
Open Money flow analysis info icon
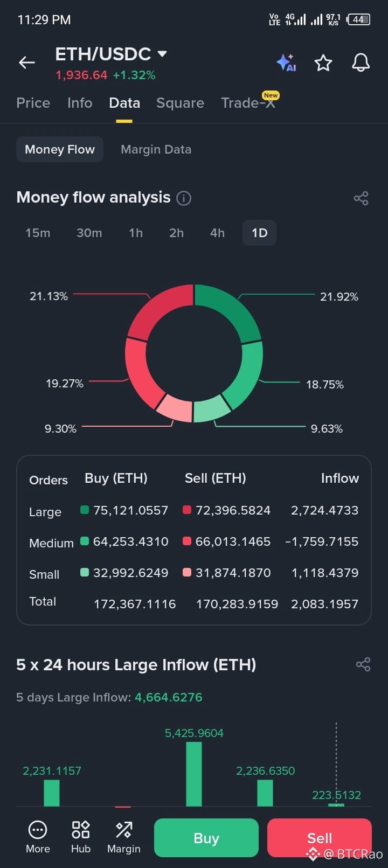[x=184, y=198]
